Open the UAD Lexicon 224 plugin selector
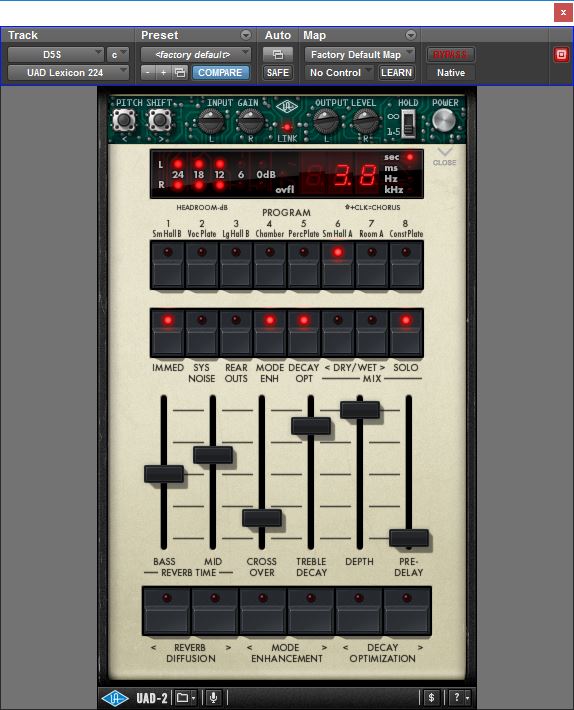 pos(68,72)
